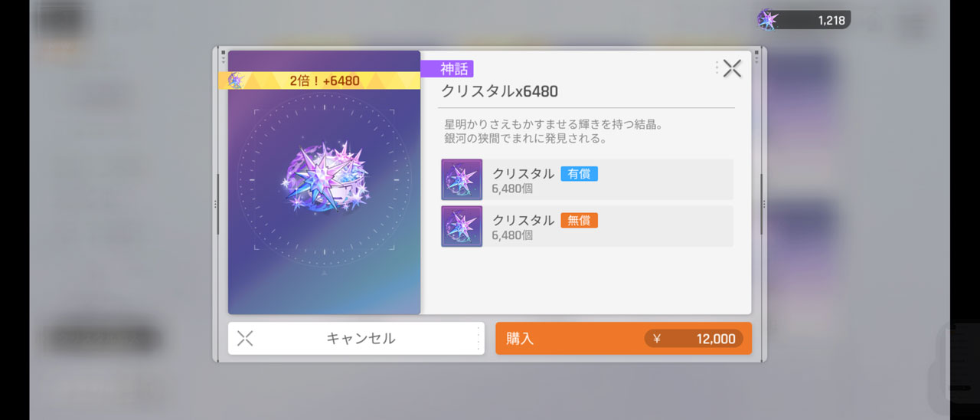Select the free クリスタル item icon
The height and width of the screenshot is (420, 980).
tap(462, 226)
